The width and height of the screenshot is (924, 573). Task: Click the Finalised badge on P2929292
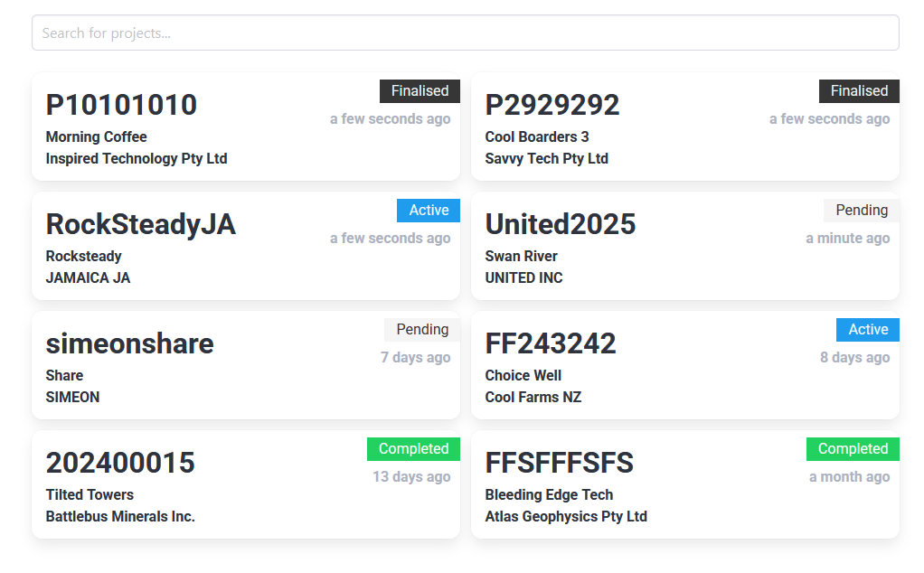859,91
